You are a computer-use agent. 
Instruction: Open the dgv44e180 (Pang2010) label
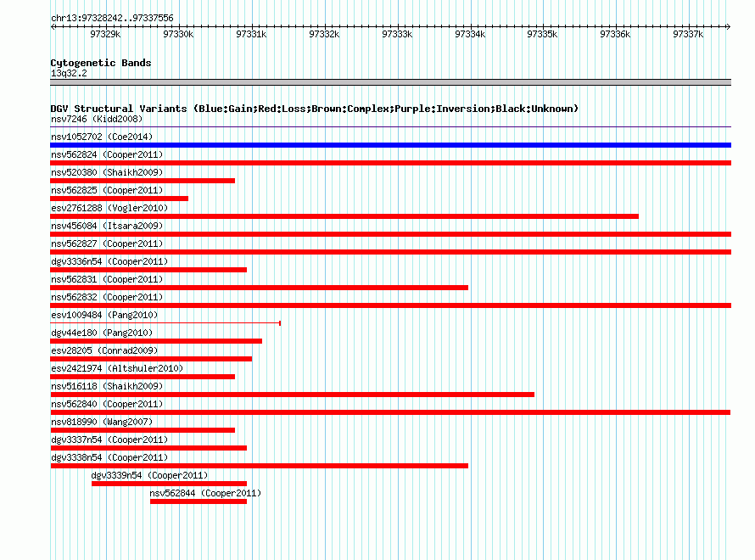coord(102,333)
